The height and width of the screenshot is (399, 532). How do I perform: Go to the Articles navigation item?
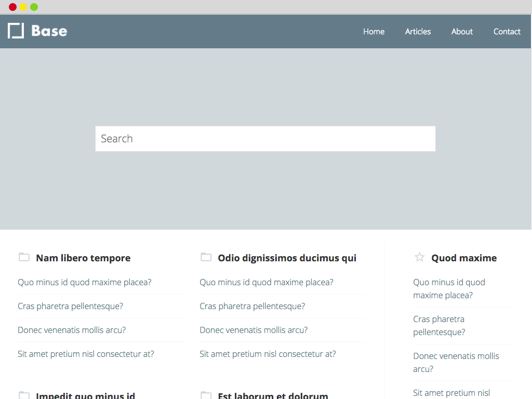418,32
